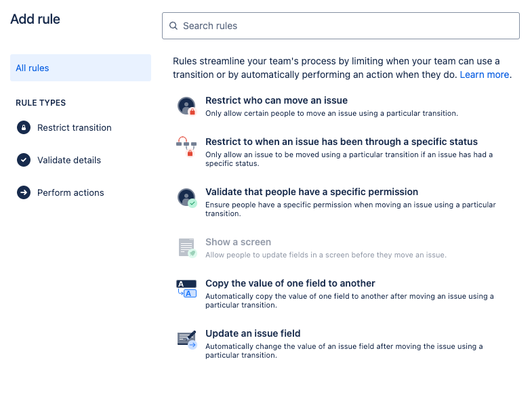Filter by Restrict transition rule type

tap(75, 127)
